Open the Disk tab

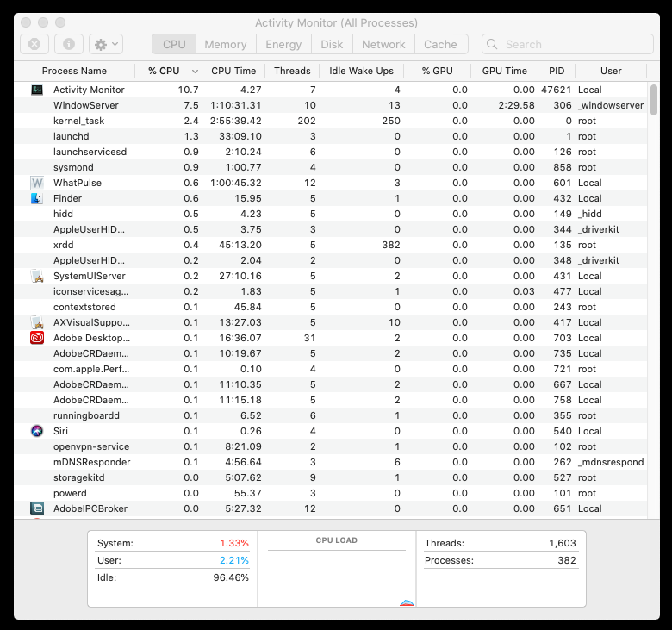pos(332,44)
